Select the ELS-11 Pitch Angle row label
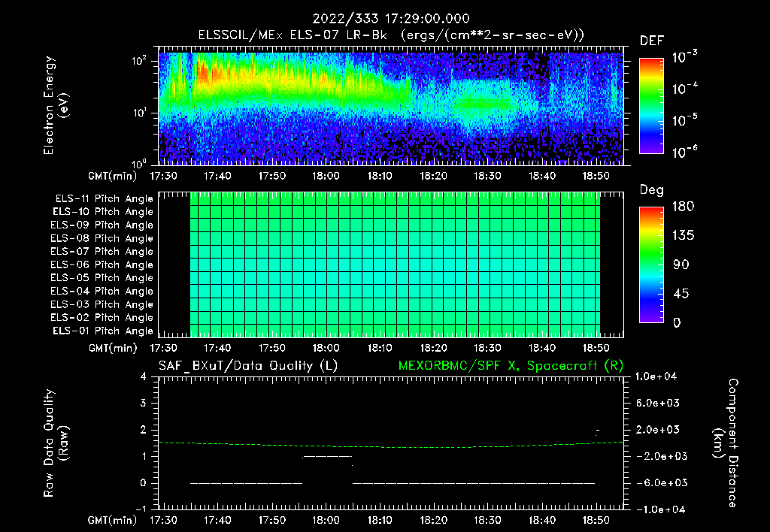770x532 pixels. 104,199
